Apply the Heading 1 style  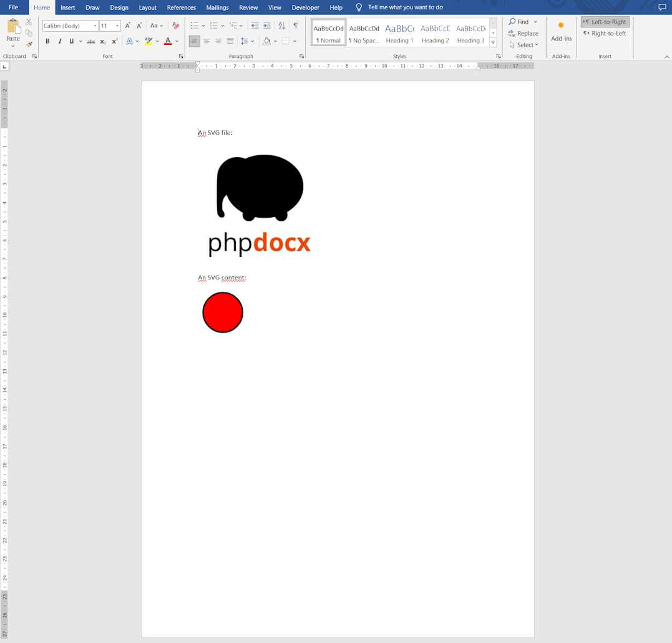(x=399, y=32)
